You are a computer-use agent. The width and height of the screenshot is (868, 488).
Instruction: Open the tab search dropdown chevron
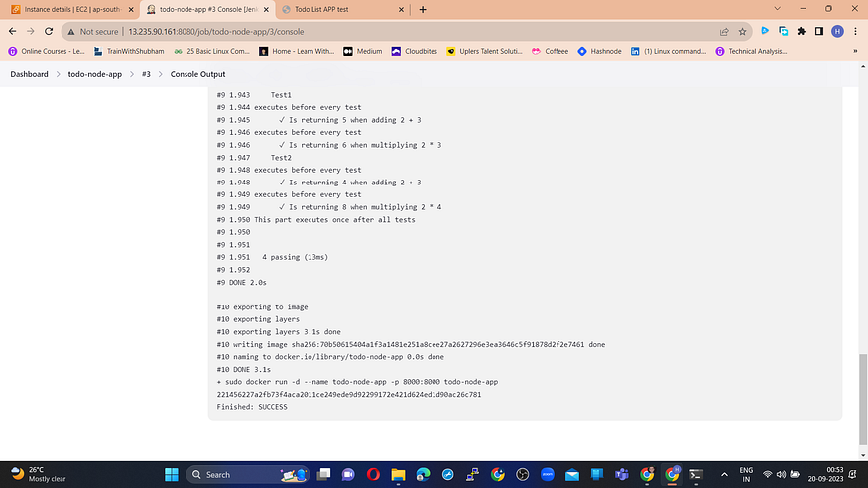pyautogui.click(x=777, y=9)
